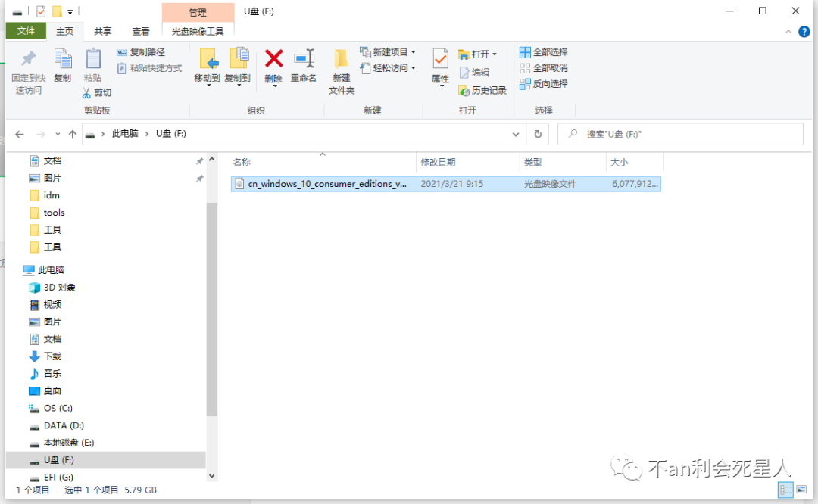This screenshot has width=818, height=504.
Task: Click navigation pane scroll up arrow
Action: point(212,160)
